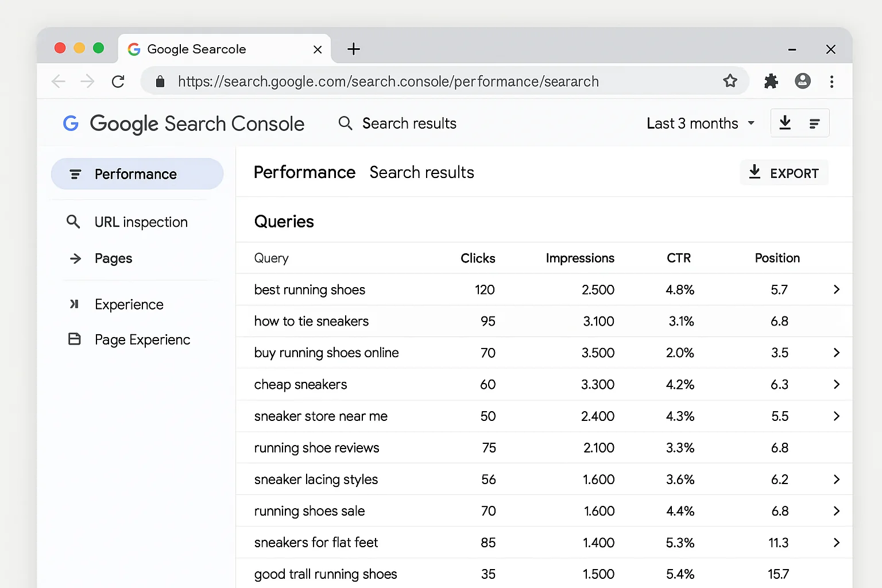Select the Pages section icon
Viewport: 882px width, 588px height.
75,258
